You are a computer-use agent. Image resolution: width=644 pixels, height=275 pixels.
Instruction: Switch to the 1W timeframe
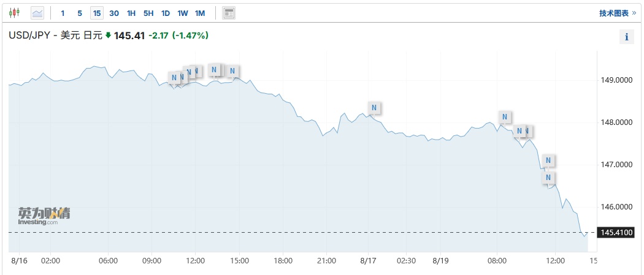click(183, 13)
